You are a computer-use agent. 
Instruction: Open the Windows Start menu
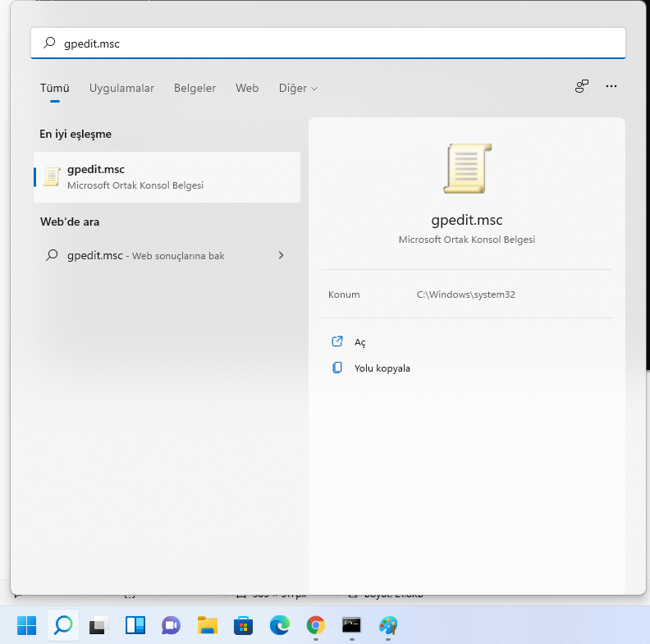[x=26, y=625]
